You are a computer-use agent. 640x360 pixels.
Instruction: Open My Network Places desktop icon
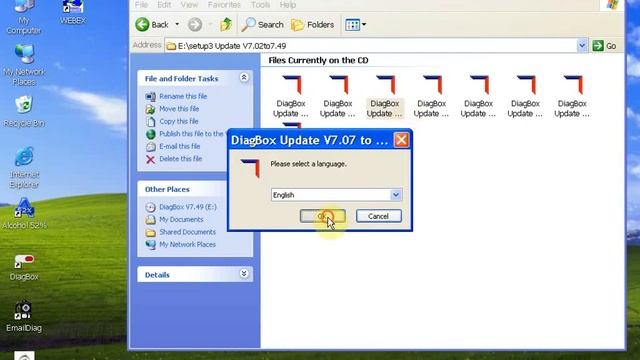tap(24, 65)
